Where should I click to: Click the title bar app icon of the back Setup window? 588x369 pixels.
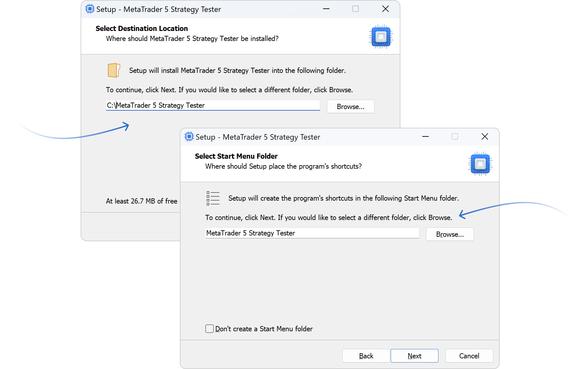[90, 9]
